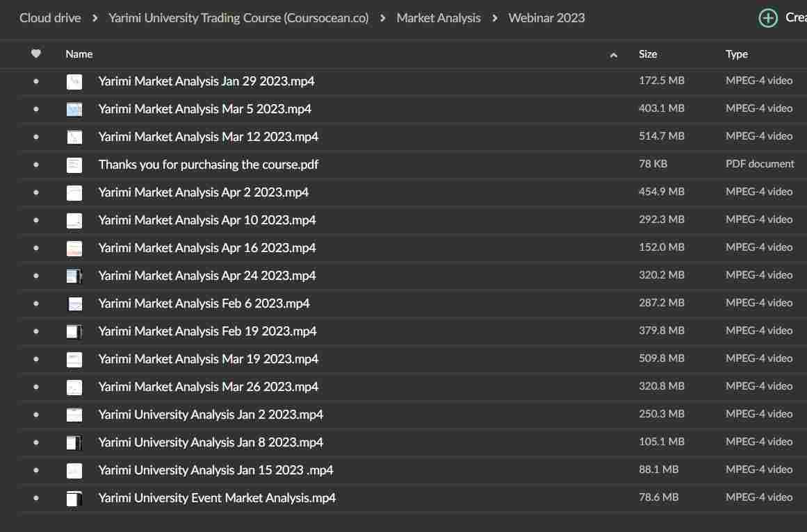Screen dimensions: 807x532
Task: Open Yarimi University Trading Course breadcrumb
Action: 238,18
